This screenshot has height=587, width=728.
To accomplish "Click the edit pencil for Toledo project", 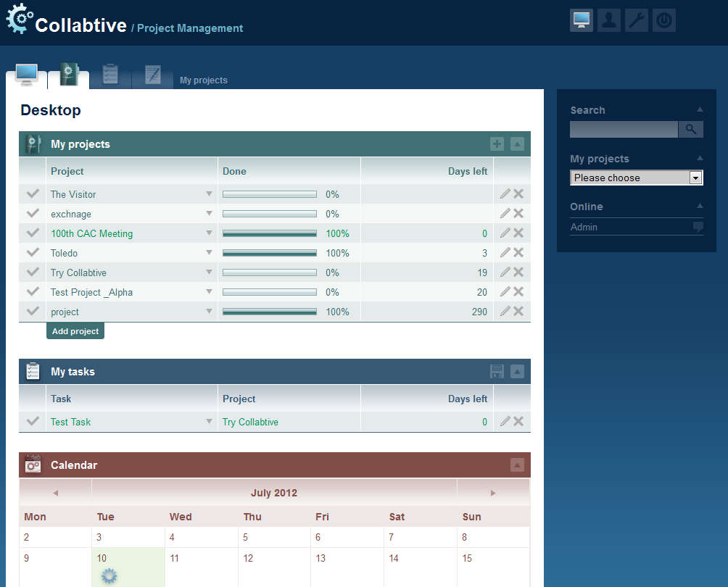I will [505, 253].
